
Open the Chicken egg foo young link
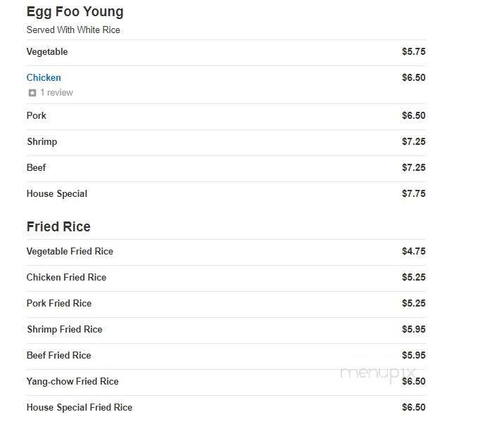(x=44, y=77)
